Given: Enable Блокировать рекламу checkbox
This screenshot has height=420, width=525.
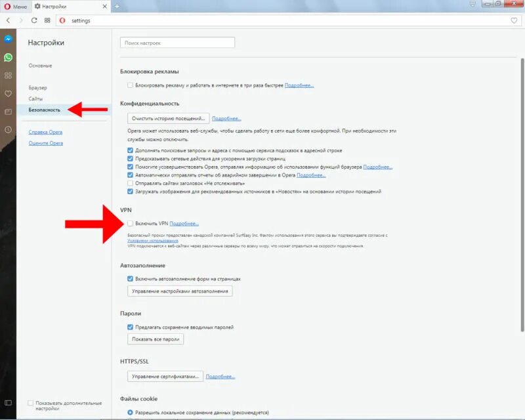Looking at the screenshot, I should 130,85.
